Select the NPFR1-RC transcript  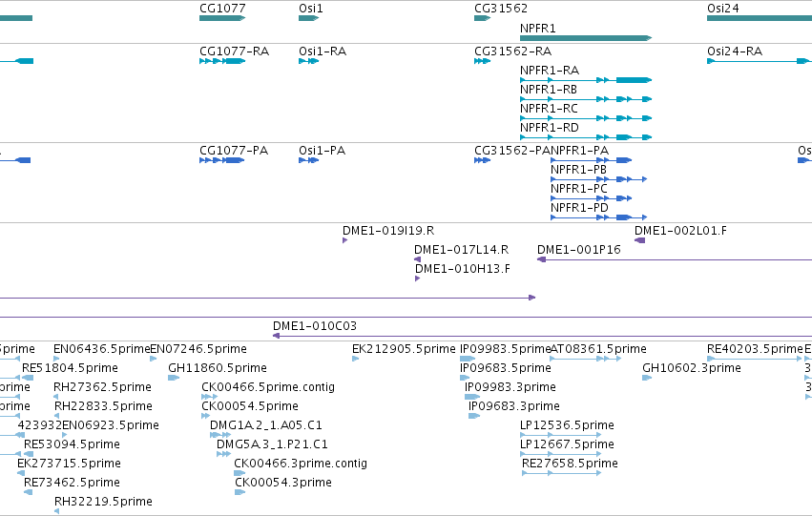click(x=586, y=118)
